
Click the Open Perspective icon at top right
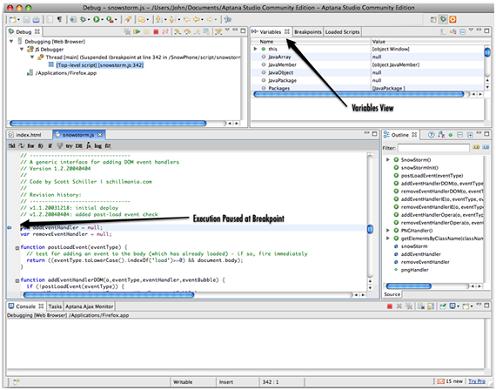[x=433, y=20]
